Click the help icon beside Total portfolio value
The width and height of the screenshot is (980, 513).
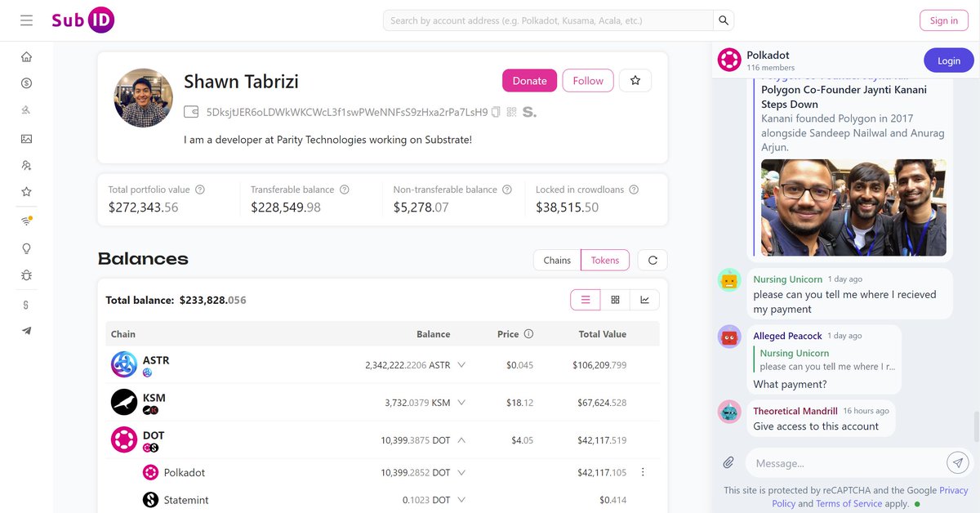[200, 190]
